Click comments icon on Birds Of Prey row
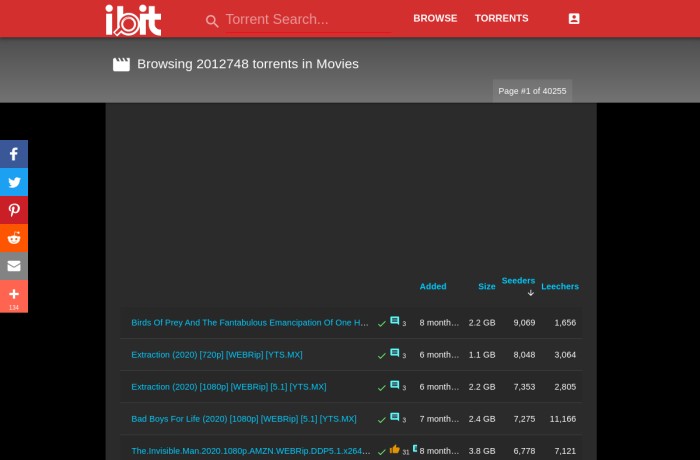 pos(395,321)
